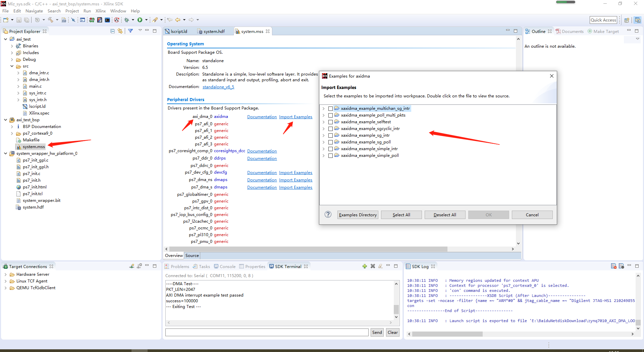Click the clear eraser icon in SDK Terminal
The height and width of the screenshot is (352, 644).
click(380, 266)
